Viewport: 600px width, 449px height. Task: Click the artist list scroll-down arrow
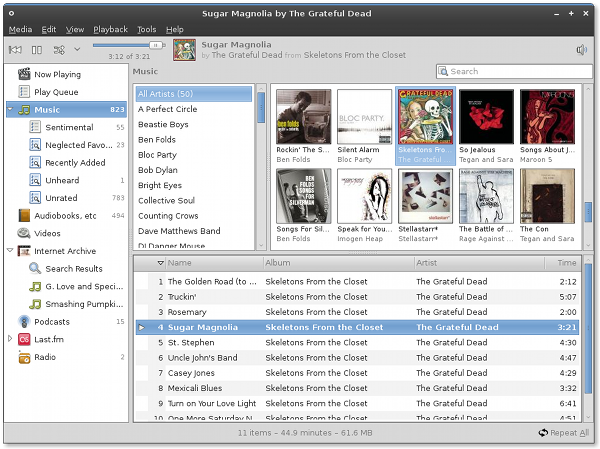(261, 245)
